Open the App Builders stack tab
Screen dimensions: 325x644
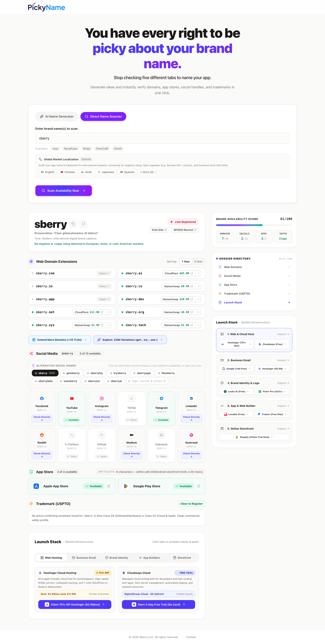[x=149, y=558]
